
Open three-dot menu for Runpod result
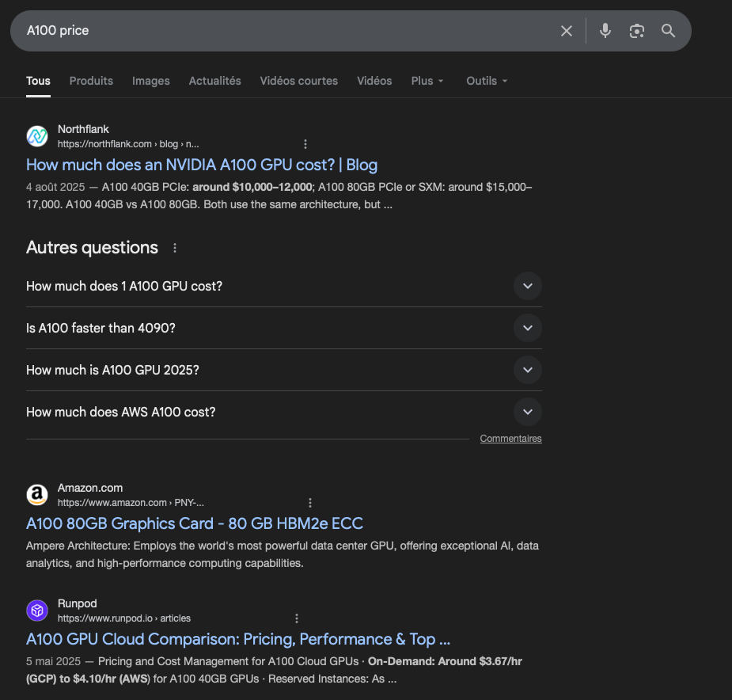(x=297, y=618)
